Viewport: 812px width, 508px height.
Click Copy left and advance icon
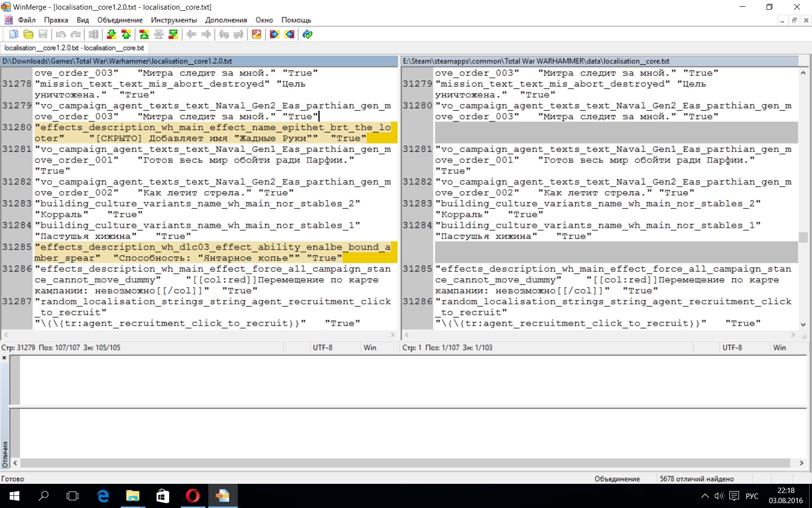coord(239,34)
